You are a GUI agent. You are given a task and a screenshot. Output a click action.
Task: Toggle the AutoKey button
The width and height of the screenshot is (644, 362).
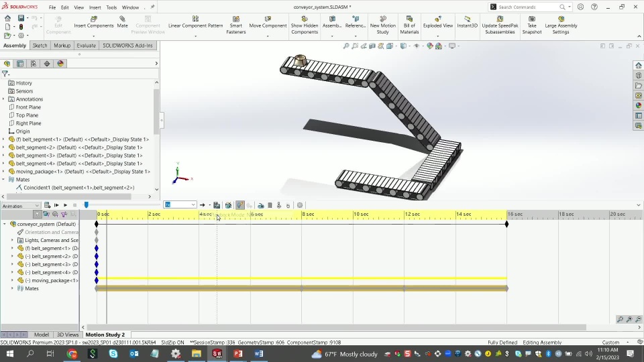[240, 205]
